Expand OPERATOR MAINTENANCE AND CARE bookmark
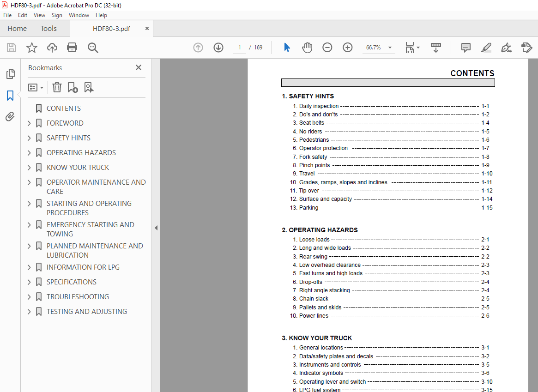Image resolution: width=538 pixels, height=392 pixels. click(29, 182)
